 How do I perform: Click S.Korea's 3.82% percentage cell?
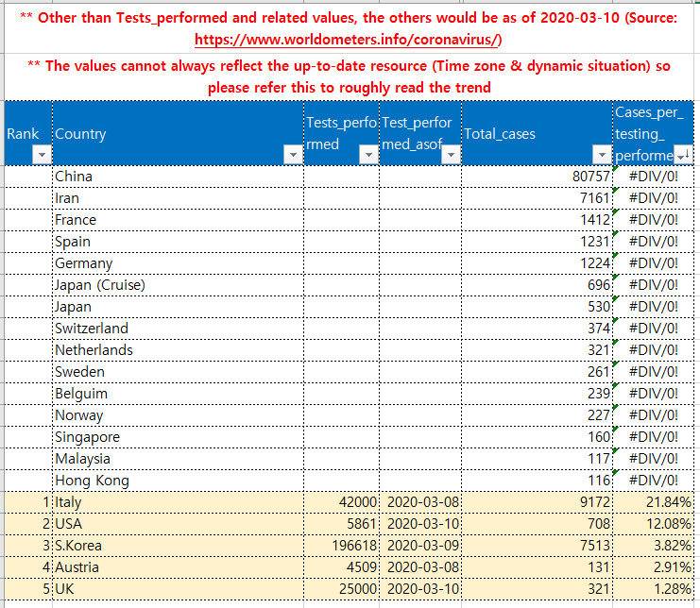(x=653, y=546)
